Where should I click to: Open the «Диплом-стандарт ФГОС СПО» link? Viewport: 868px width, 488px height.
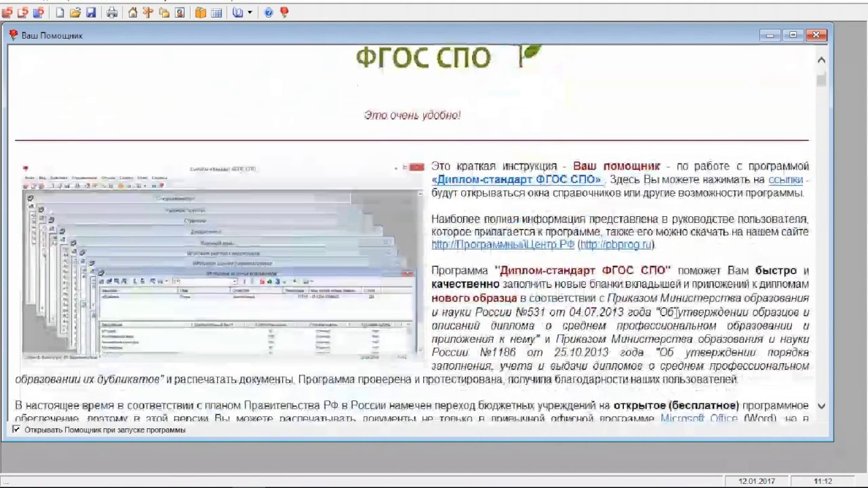pos(519,180)
